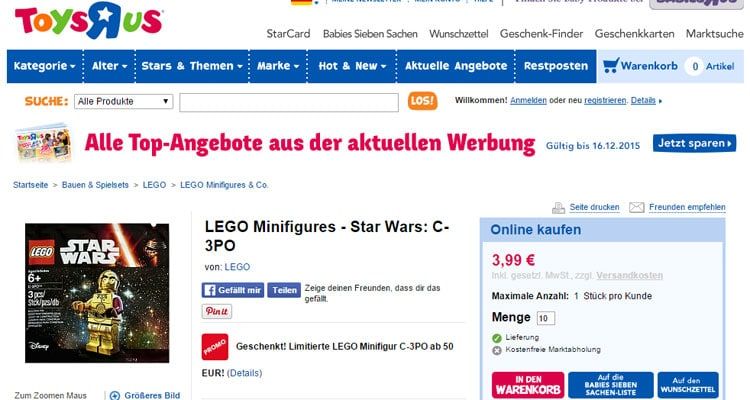
Task: Open the Aktuelle Angebote menu item
Action: pos(456,66)
